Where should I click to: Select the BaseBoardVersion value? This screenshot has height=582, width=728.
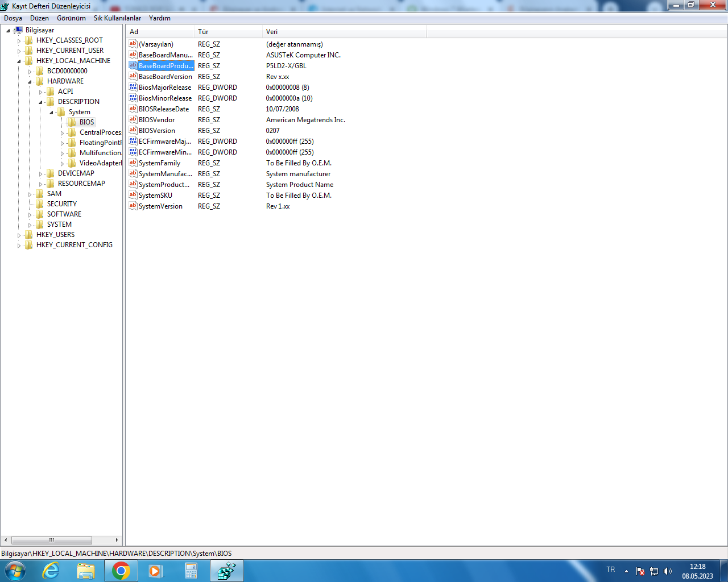pos(166,77)
